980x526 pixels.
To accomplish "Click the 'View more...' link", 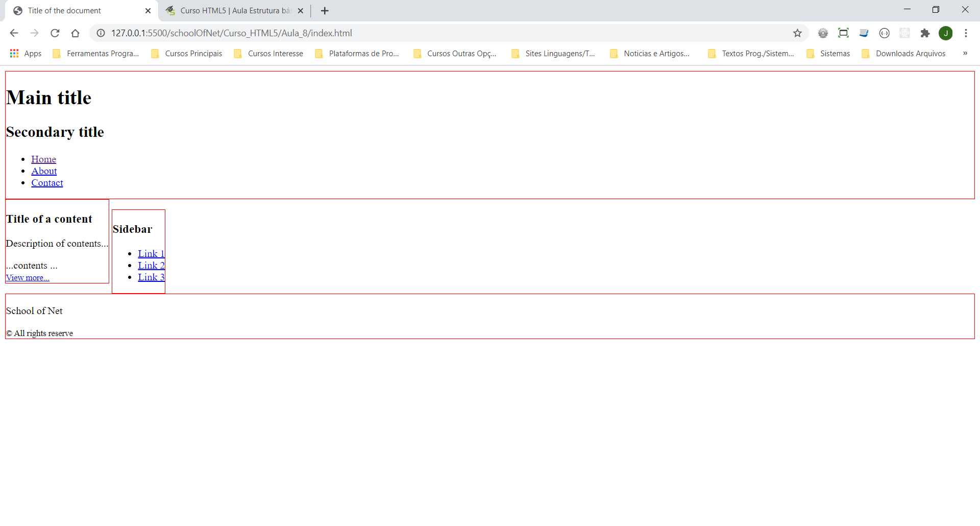I will [28, 278].
